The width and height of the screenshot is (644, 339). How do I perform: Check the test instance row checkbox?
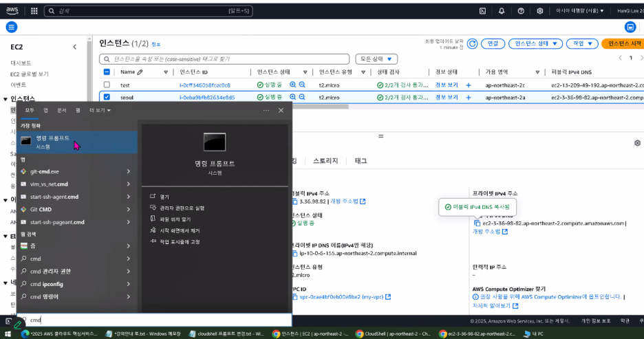107,85
